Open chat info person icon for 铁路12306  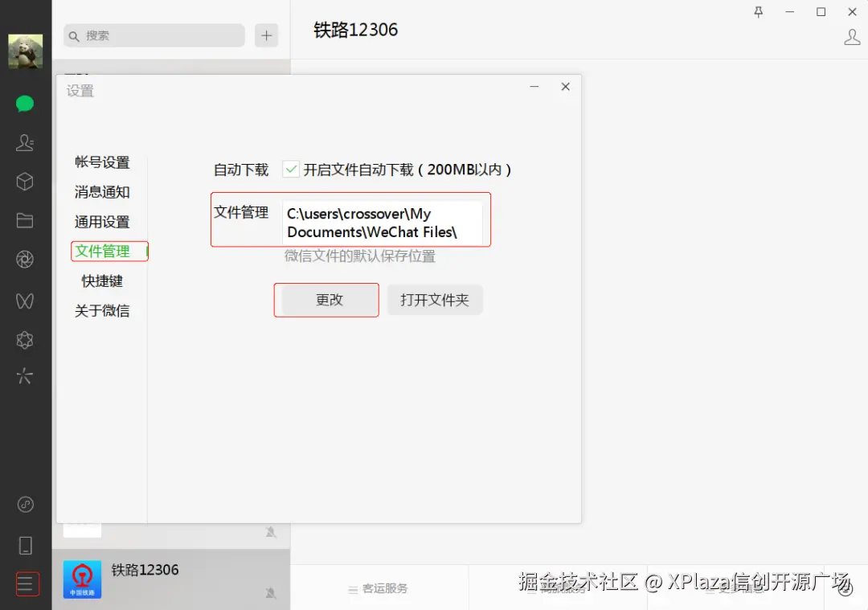click(852, 37)
